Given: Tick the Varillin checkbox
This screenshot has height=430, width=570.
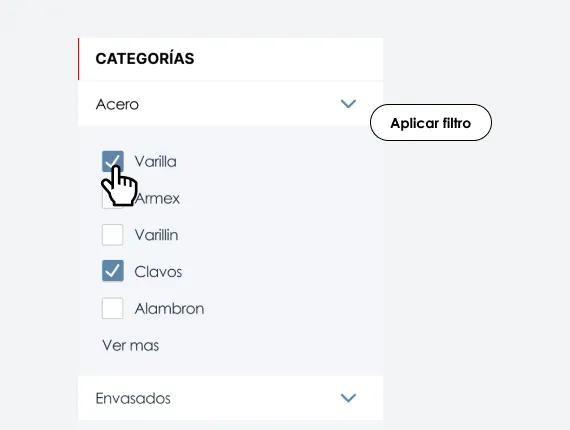Looking at the screenshot, I should click(x=112, y=234).
